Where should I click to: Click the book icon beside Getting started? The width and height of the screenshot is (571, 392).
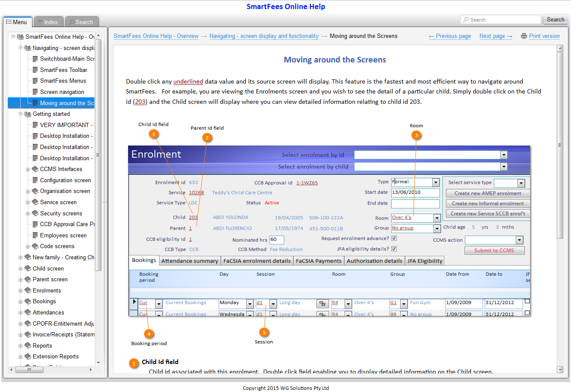(x=28, y=114)
